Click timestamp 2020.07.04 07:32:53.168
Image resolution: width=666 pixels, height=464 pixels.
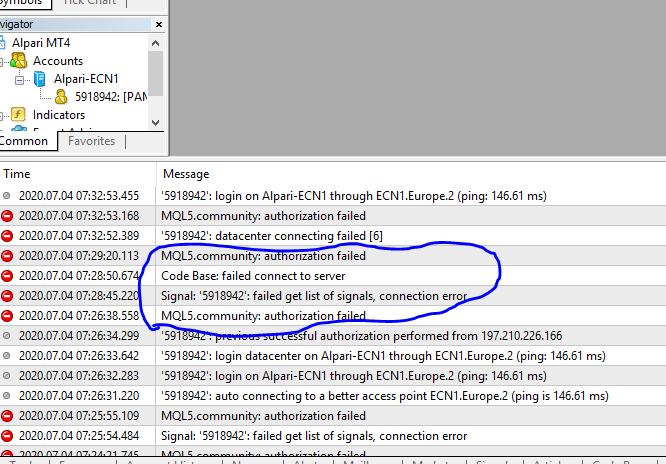[x=79, y=216]
